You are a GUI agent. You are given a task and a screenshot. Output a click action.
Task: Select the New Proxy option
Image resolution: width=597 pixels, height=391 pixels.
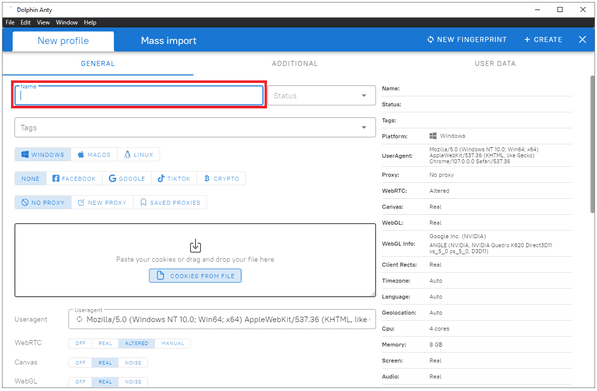coord(102,202)
